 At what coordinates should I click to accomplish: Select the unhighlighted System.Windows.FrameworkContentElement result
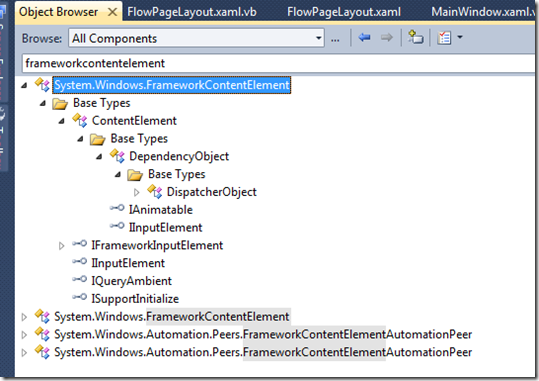pyautogui.click(x=172, y=317)
